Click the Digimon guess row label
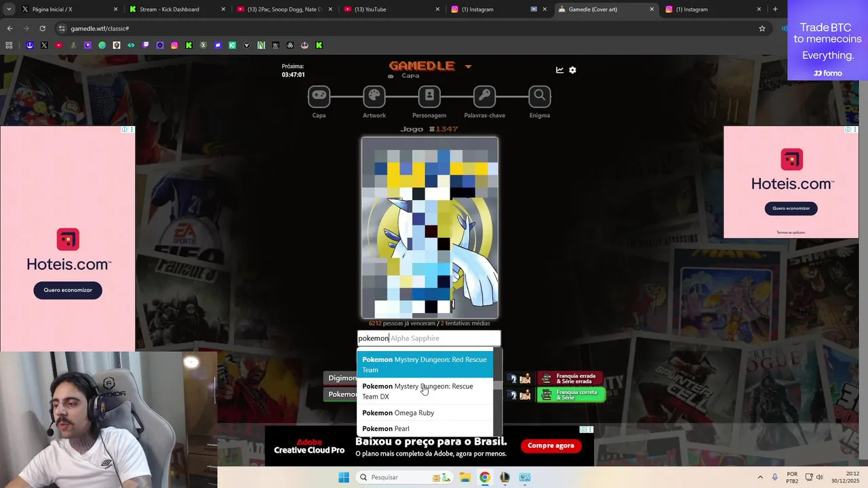This screenshot has width=868, height=488. tap(341, 378)
